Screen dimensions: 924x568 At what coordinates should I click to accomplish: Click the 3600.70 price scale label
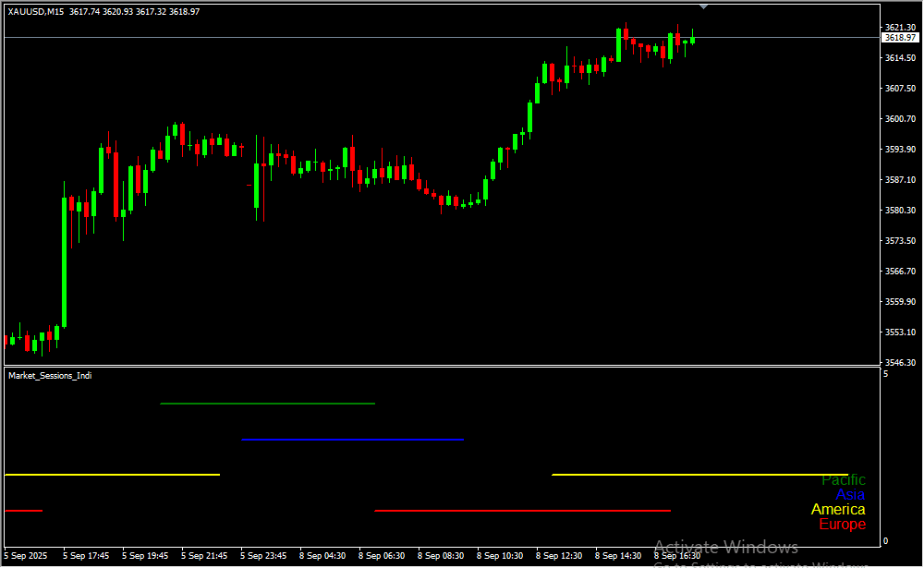click(x=899, y=119)
